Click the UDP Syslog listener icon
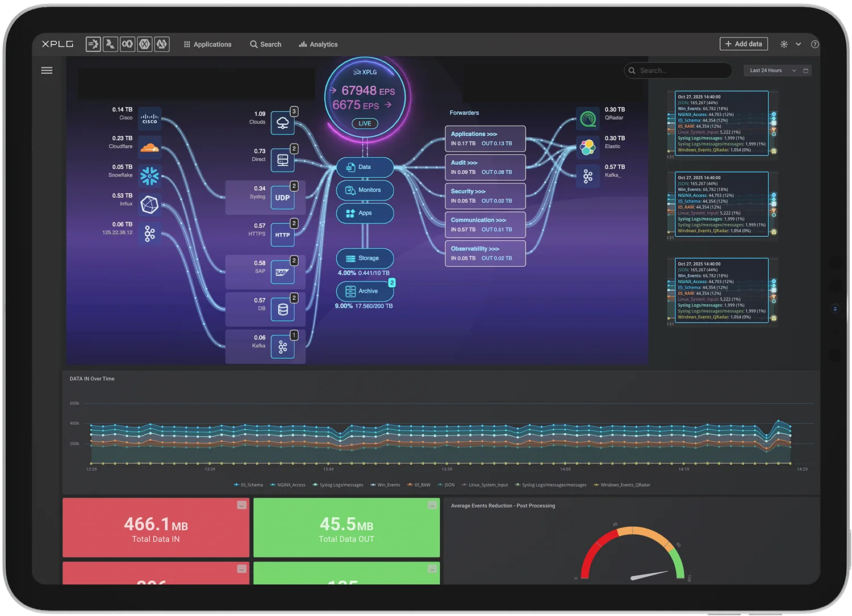The image size is (852, 616). coord(282,198)
